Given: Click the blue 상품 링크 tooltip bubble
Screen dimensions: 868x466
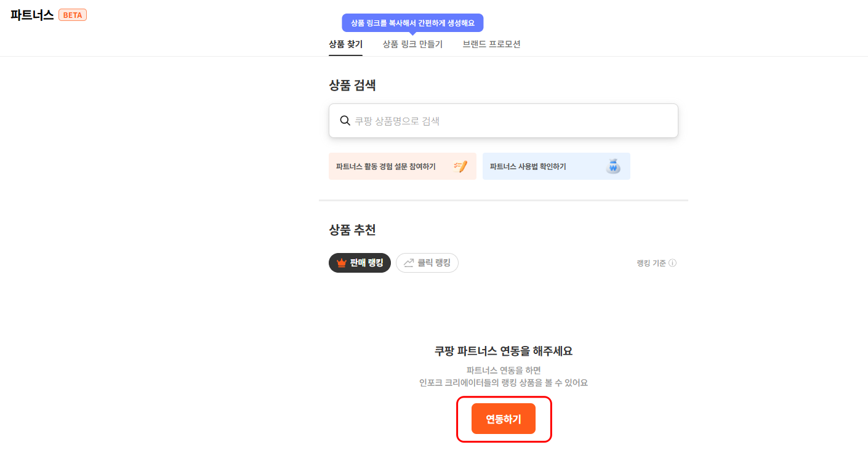Looking at the screenshot, I should coord(412,23).
